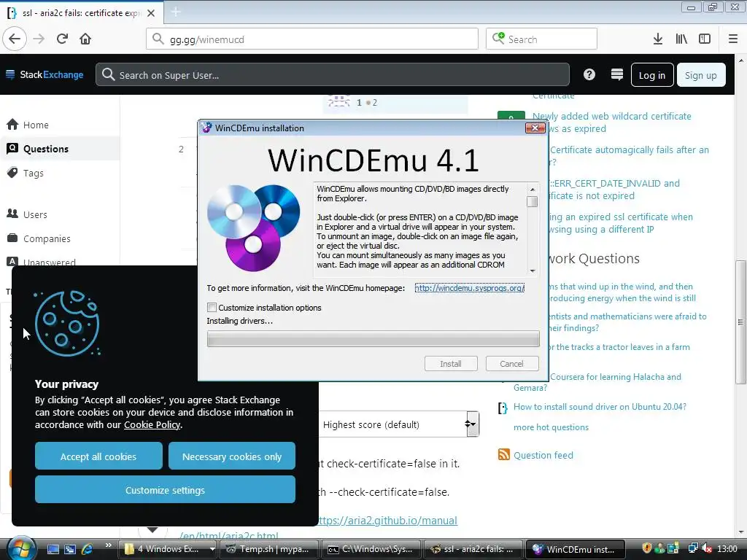Open Questions in left sidebar

(x=46, y=149)
